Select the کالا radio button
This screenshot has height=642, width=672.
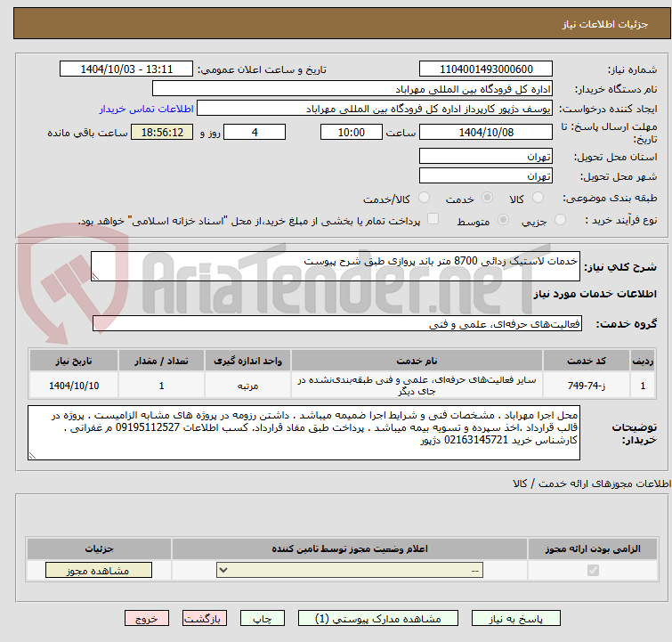(x=538, y=198)
